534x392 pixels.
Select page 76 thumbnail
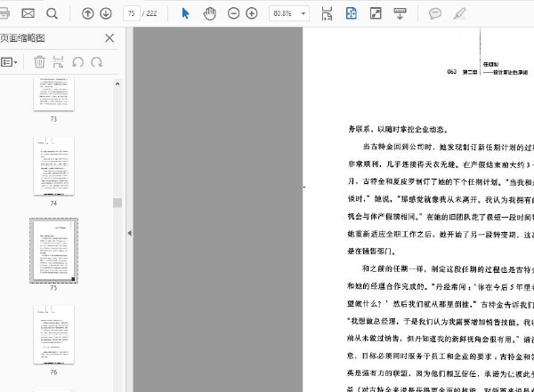(x=53, y=335)
